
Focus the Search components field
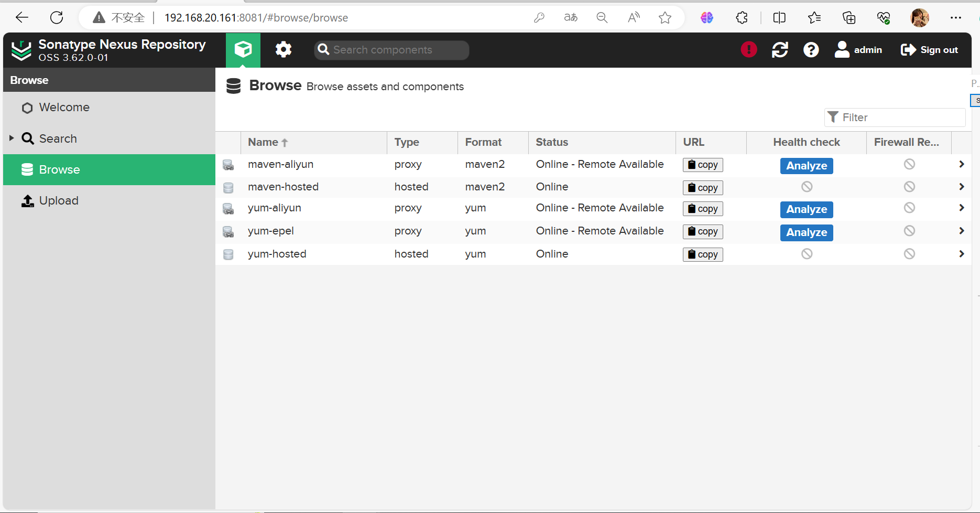click(391, 50)
